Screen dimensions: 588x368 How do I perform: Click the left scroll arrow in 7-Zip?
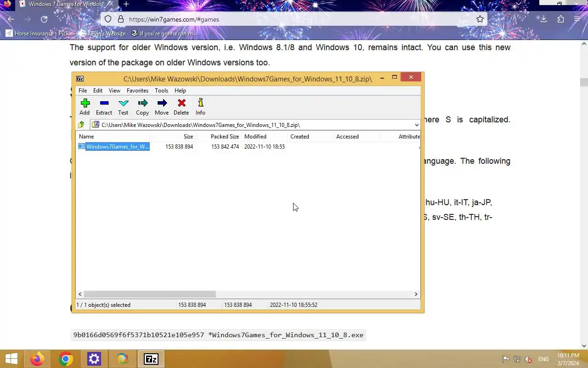[80, 294]
